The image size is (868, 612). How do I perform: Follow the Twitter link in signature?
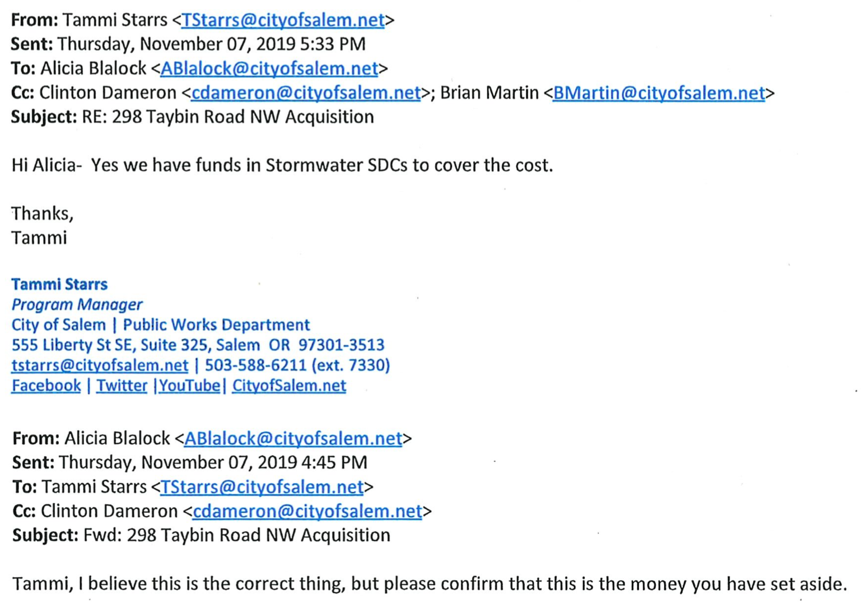point(122,386)
